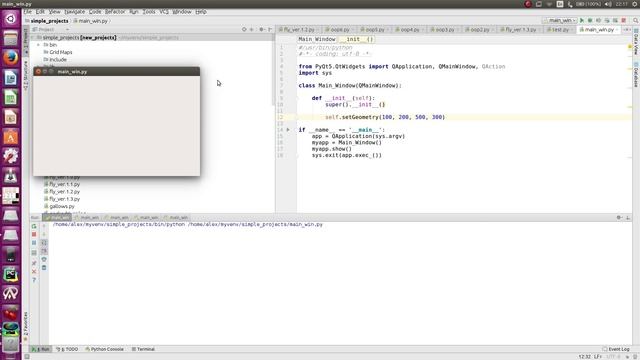This screenshot has height=360, width=640.
Task: Stop the program using top toolbar red square
Action: 624,20
